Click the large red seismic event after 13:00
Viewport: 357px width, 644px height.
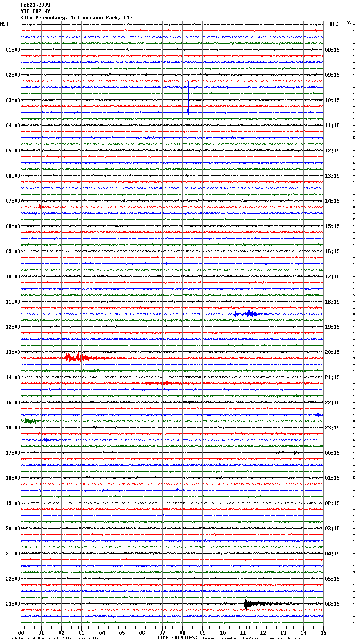tap(76, 358)
